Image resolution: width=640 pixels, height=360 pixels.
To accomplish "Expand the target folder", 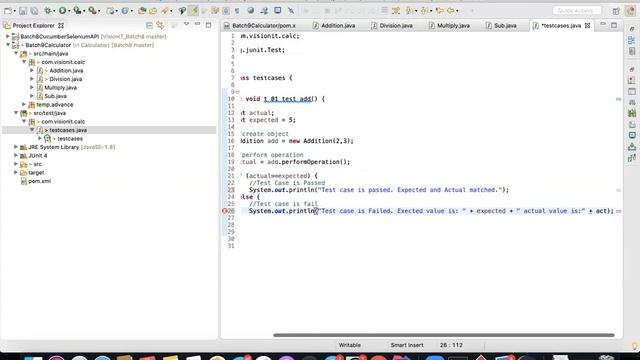I will tap(16, 173).
